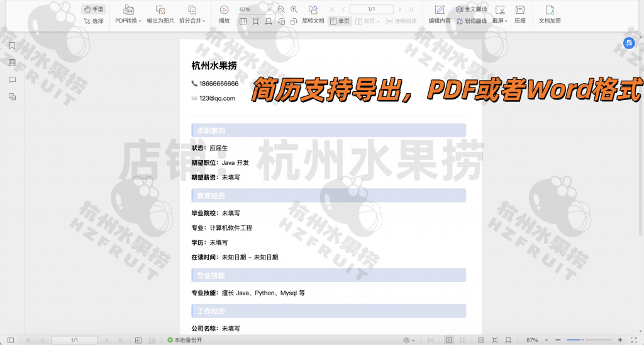Click the toolbar fit-width icon
This screenshot has height=345, width=644.
pyautogui.click(x=269, y=21)
